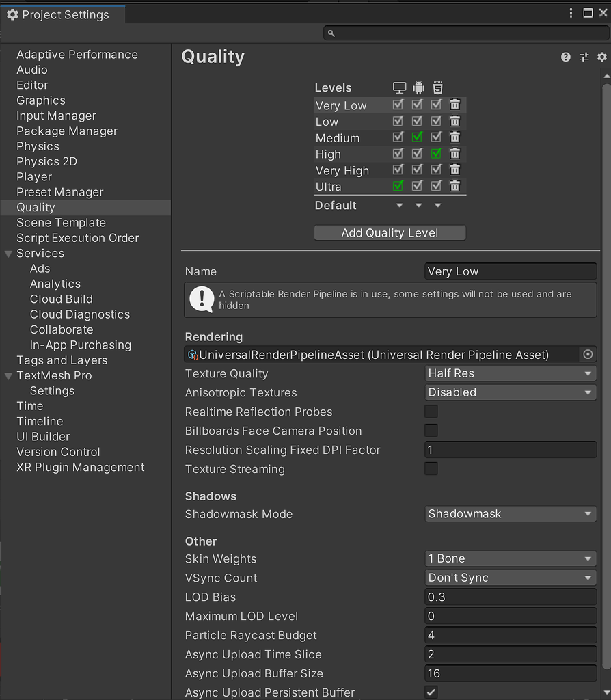Select Graphics in the settings sidebar
The width and height of the screenshot is (611, 700).
(41, 100)
